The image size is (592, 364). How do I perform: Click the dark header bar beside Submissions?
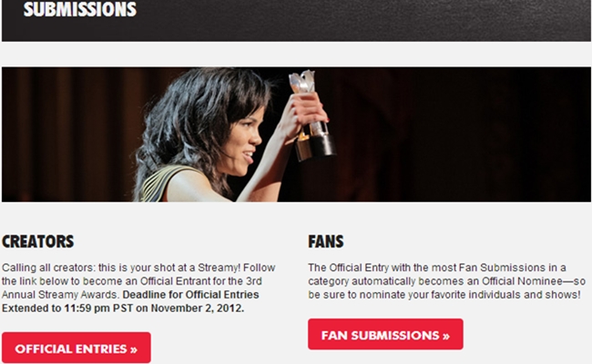pos(362,19)
